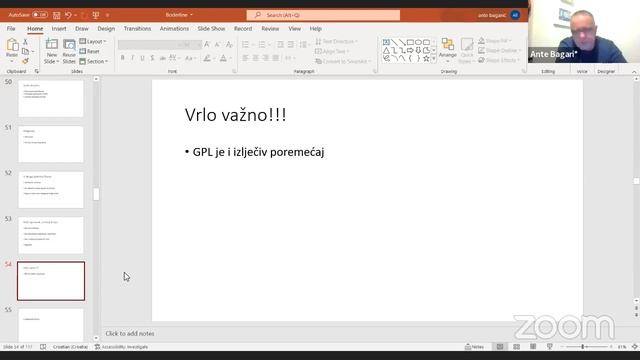Select slide 53 thumbnail
640x360 pixels.
pos(51,235)
